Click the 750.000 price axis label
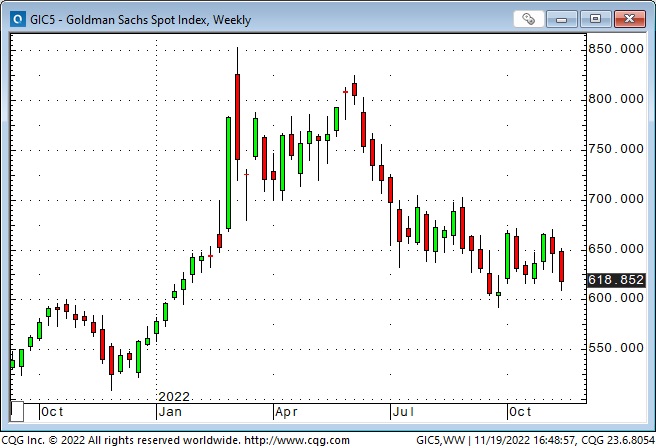656x448 pixels. point(616,149)
